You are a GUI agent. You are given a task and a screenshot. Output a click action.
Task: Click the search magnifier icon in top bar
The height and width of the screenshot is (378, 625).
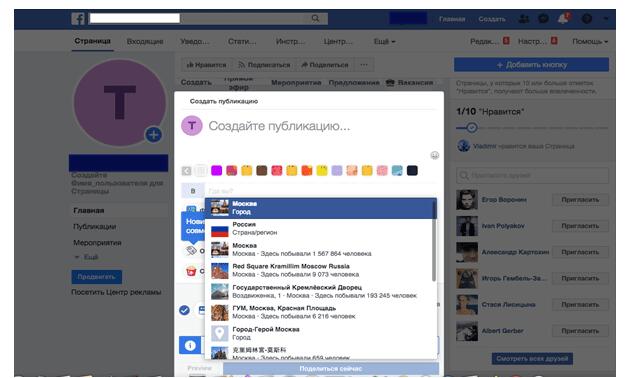pyautogui.click(x=315, y=18)
